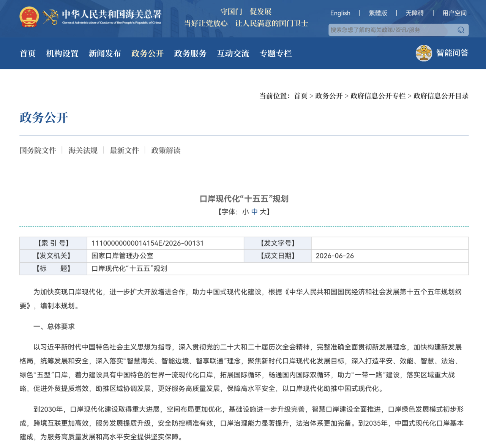Open 政务公开 navigation item
The image size is (486, 448).
pos(147,54)
